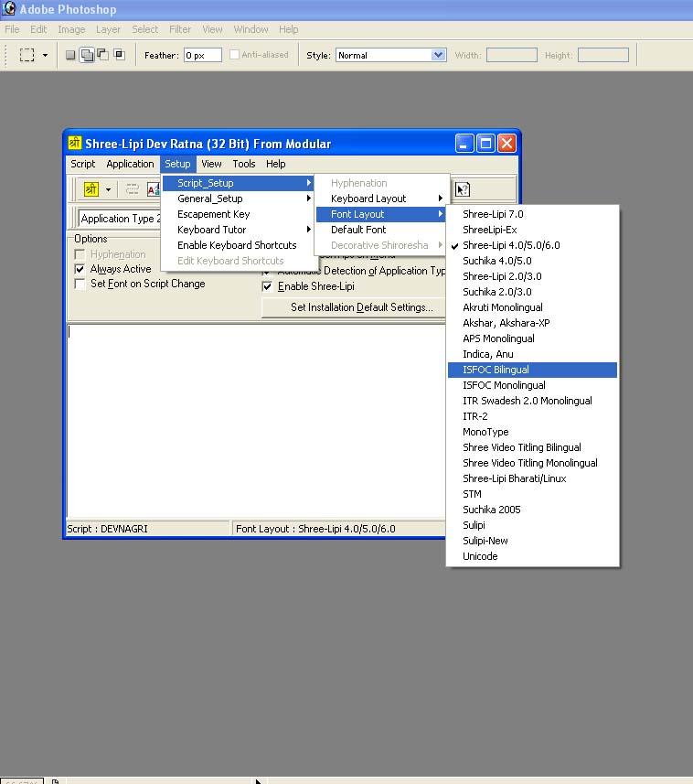Viewport: 693px width, 784px height.
Task: Choose the Add to selection icon
Action: pyautogui.click(x=87, y=55)
